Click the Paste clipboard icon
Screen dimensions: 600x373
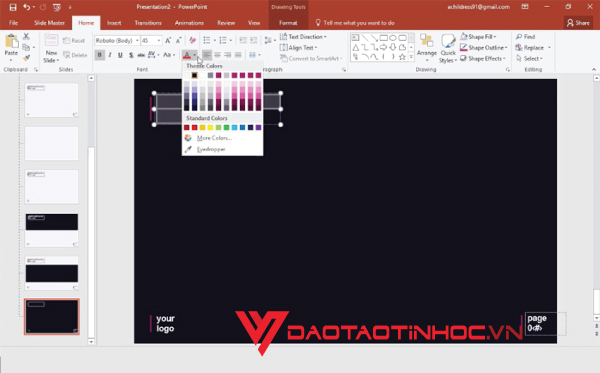11,41
